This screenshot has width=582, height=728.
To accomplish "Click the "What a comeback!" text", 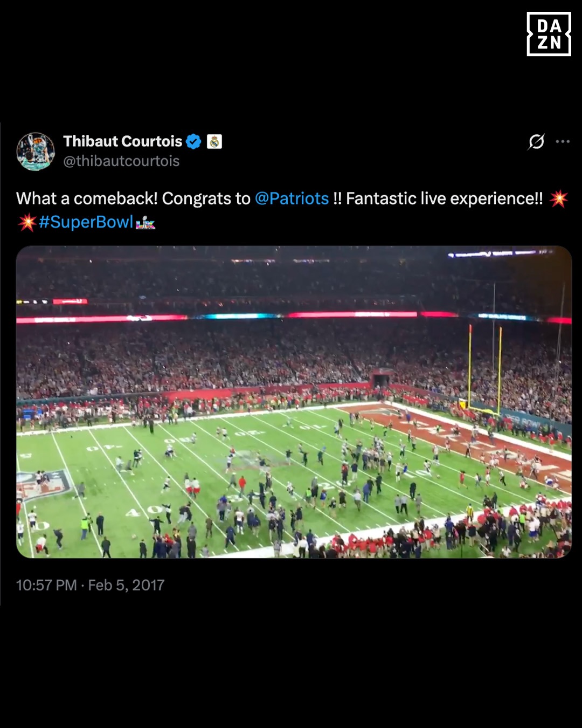I will point(87,199).
